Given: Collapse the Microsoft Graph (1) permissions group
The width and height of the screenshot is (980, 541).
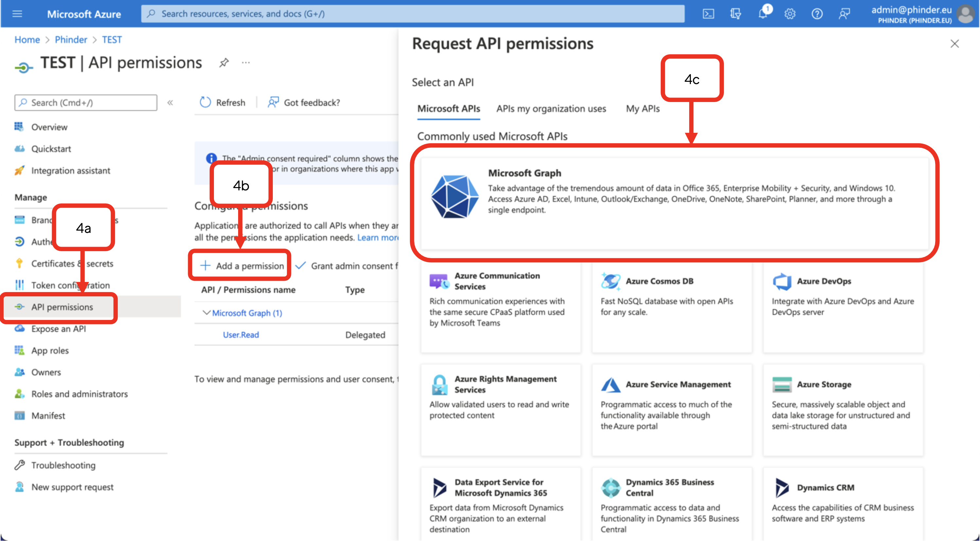Looking at the screenshot, I should click(x=206, y=313).
